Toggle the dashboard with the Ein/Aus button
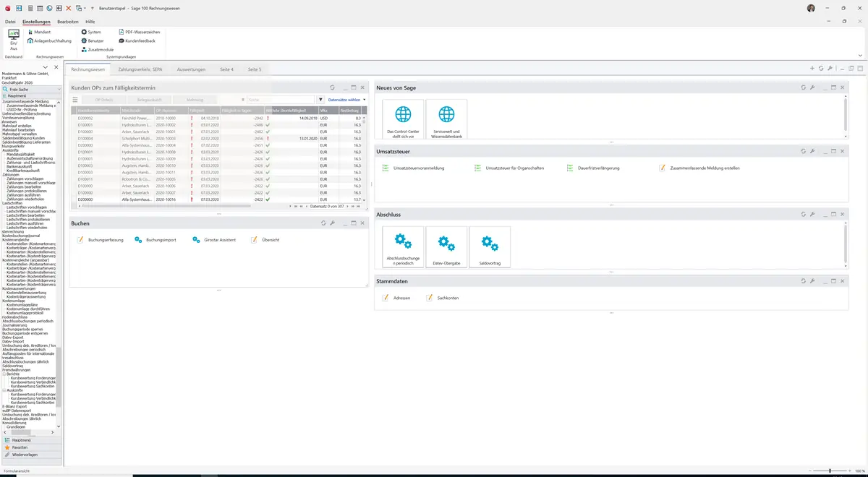This screenshot has height=477, width=868. pyautogui.click(x=13, y=40)
